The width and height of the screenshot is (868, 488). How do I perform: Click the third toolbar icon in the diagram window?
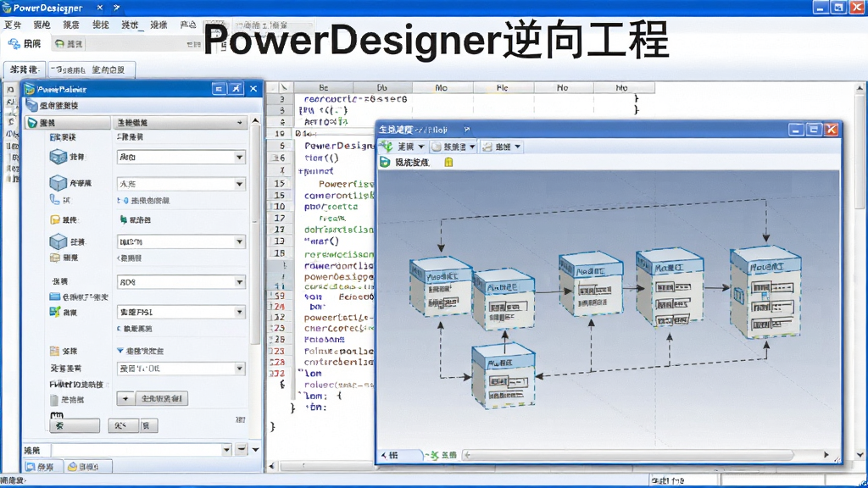(487, 147)
